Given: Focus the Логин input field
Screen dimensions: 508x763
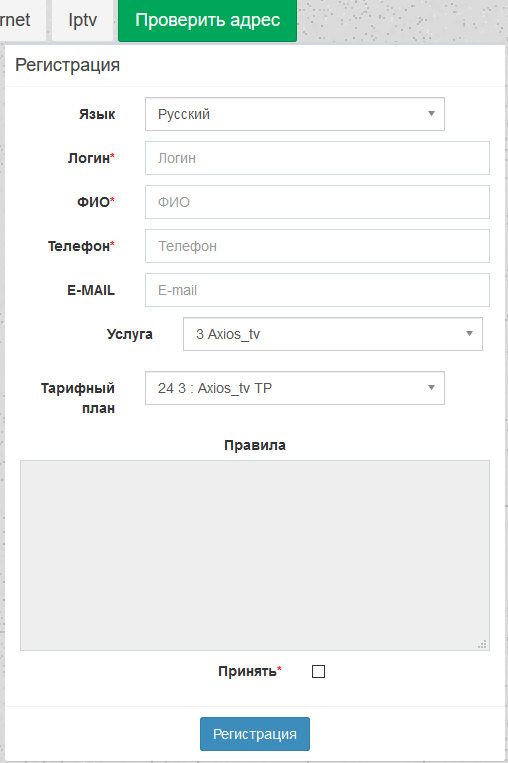Looking at the screenshot, I should pos(317,158).
